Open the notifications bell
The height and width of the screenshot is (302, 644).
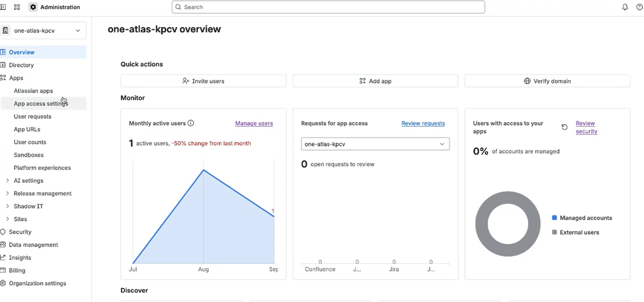click(x=625, y=7)
